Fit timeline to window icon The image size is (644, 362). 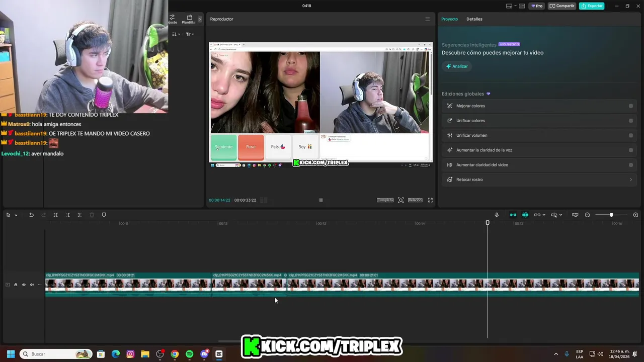point(575,215)
